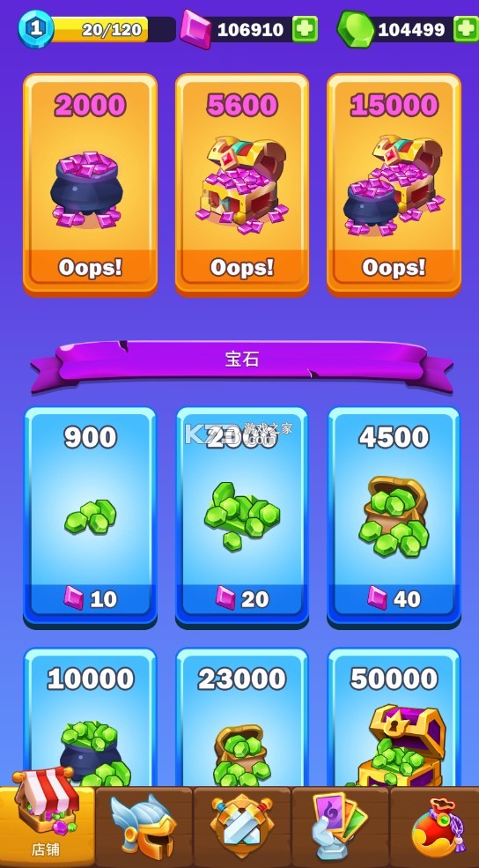This screenshot has height=868, width=479.
Task: Select the 23000 green gems sack card
Action: coord(242,717)
